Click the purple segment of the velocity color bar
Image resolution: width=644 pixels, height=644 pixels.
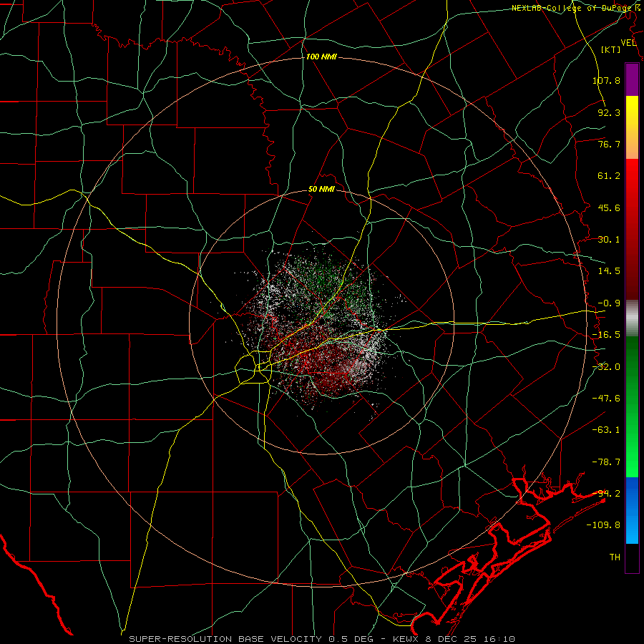tap(632, 80)
